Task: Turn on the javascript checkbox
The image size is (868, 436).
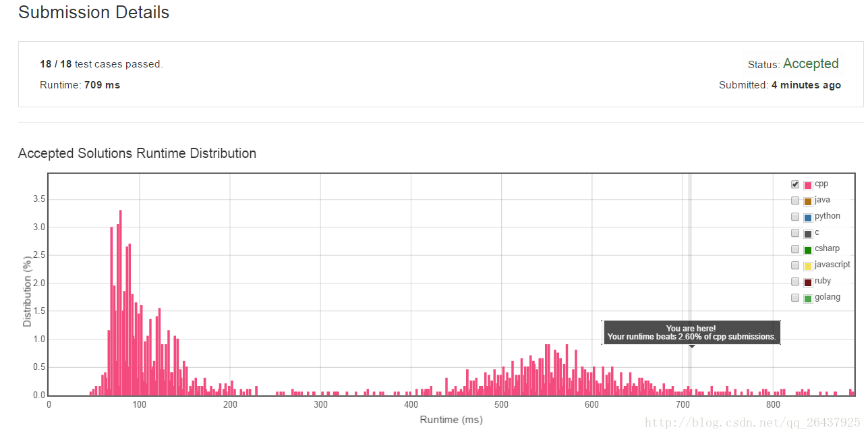Action: tap(795, 265)
